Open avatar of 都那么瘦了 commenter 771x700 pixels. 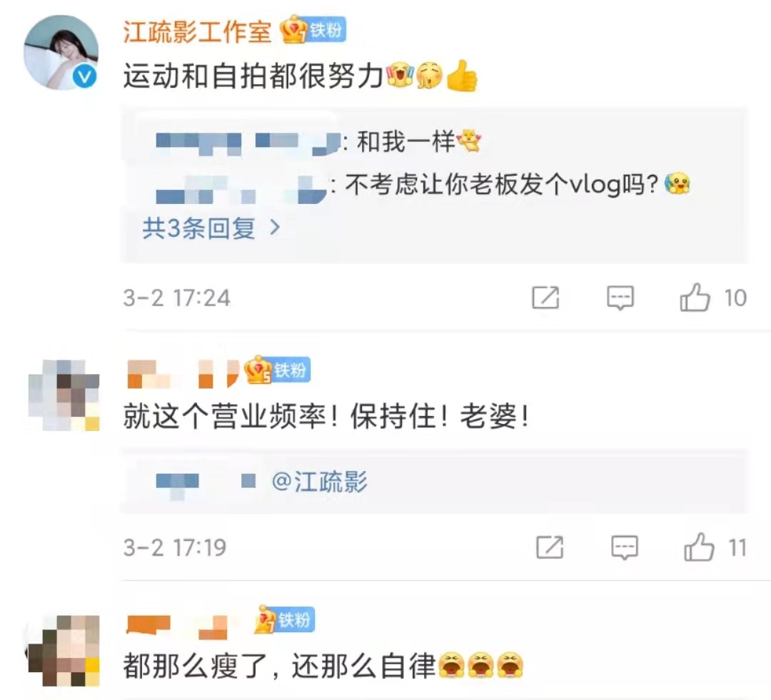click(63, 650)
